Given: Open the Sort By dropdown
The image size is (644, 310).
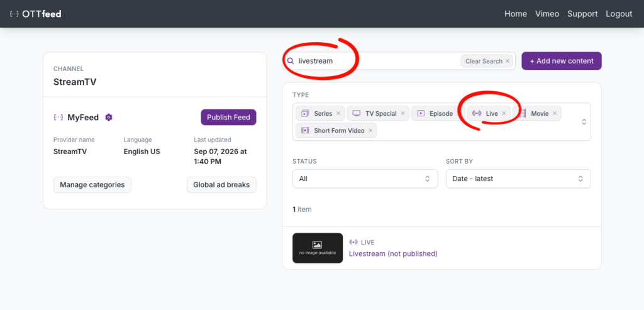Looking at the screenshot, I should coord(518,179).
